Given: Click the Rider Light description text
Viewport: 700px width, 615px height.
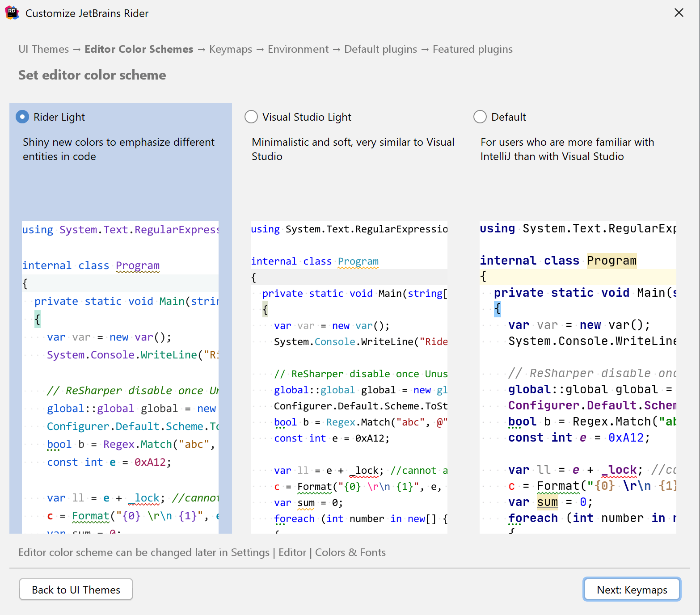Looking at the screenshot, I should click(x=118, y=149).
